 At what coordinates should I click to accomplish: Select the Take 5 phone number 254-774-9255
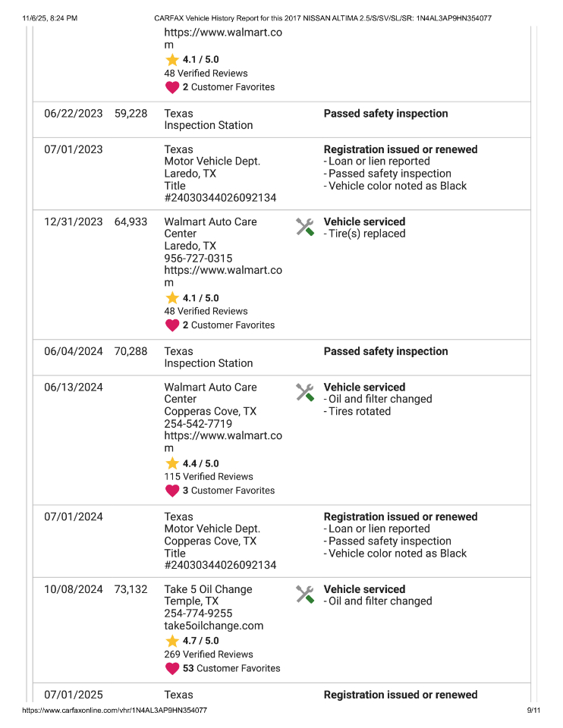point(198,613)
